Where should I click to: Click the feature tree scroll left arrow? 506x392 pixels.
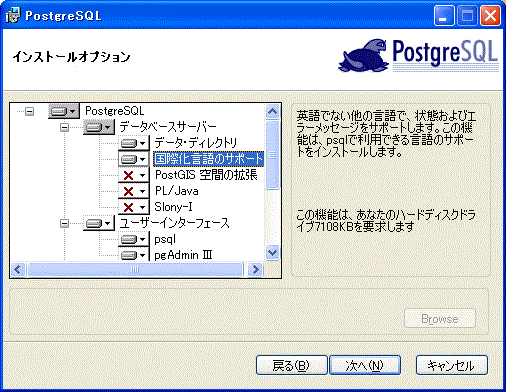tap(18, 269)
